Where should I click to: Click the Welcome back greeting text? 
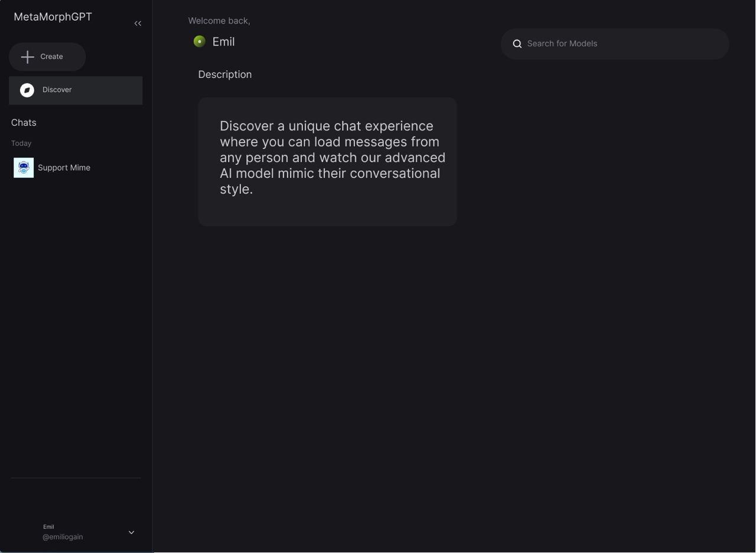tap(219, 21)
